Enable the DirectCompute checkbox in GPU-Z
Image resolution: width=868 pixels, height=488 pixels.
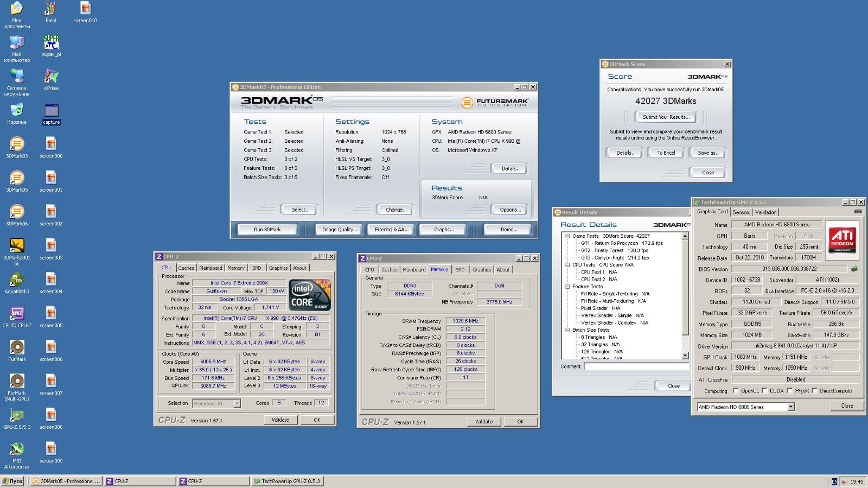(815, 391)
